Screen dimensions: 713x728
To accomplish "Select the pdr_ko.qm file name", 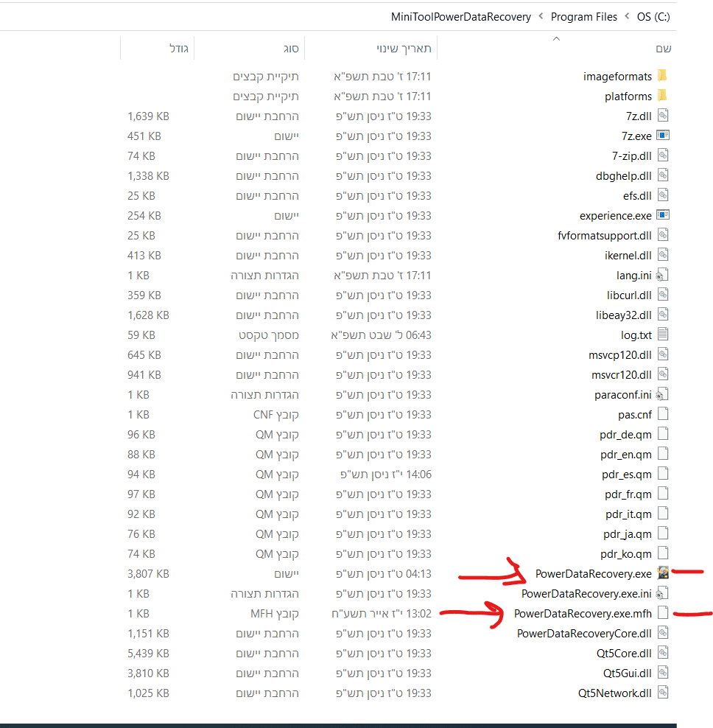I will coord(626,554).
